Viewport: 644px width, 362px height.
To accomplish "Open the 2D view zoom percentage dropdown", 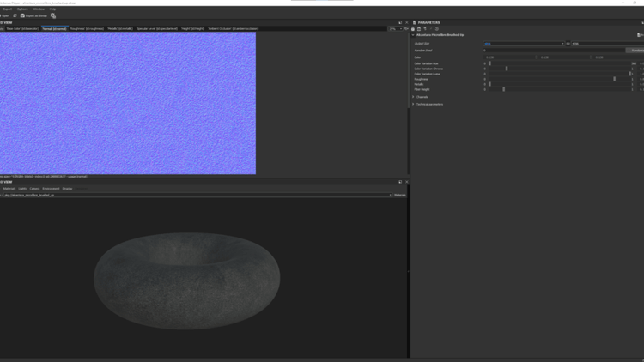I will [395, 28].
